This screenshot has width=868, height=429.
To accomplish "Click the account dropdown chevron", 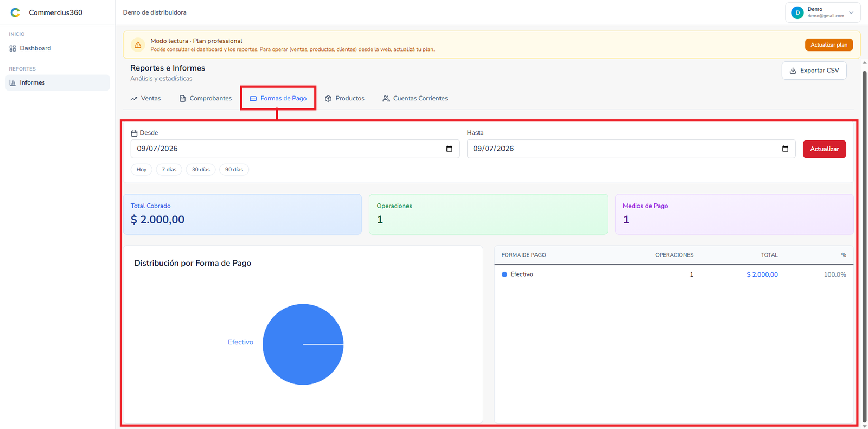I will point(851,12).
